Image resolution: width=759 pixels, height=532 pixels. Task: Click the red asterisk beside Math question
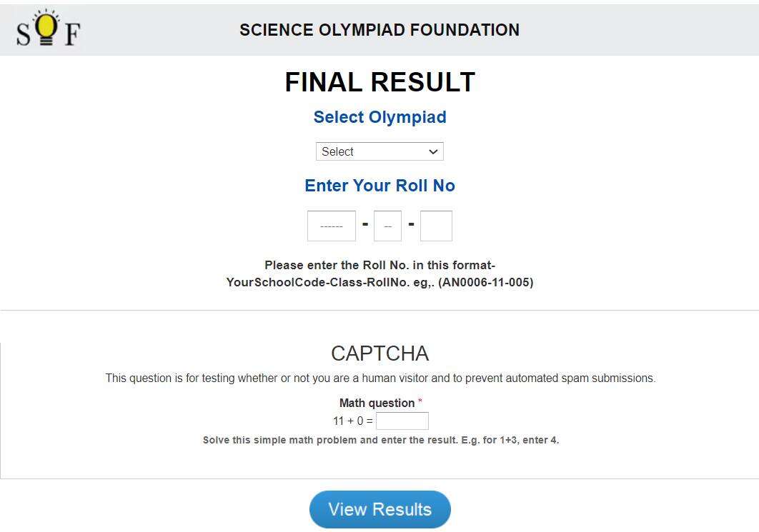click(x=421, y=401)
